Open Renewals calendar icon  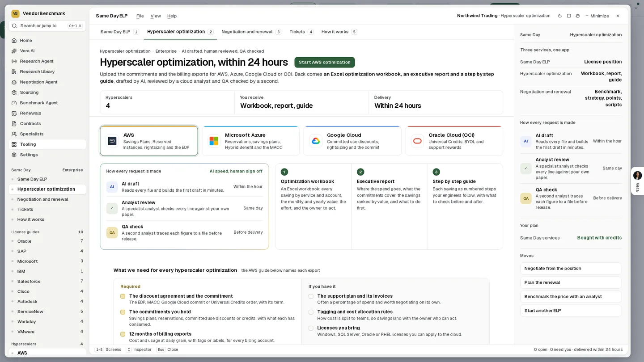point(14,113)
